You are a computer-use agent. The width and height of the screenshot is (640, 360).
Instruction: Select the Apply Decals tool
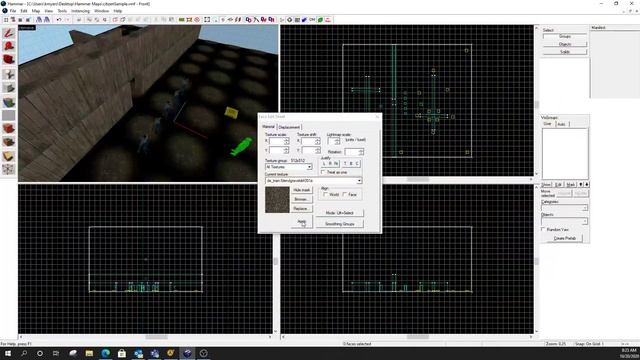pyautogui.click(x=9, y=129)
